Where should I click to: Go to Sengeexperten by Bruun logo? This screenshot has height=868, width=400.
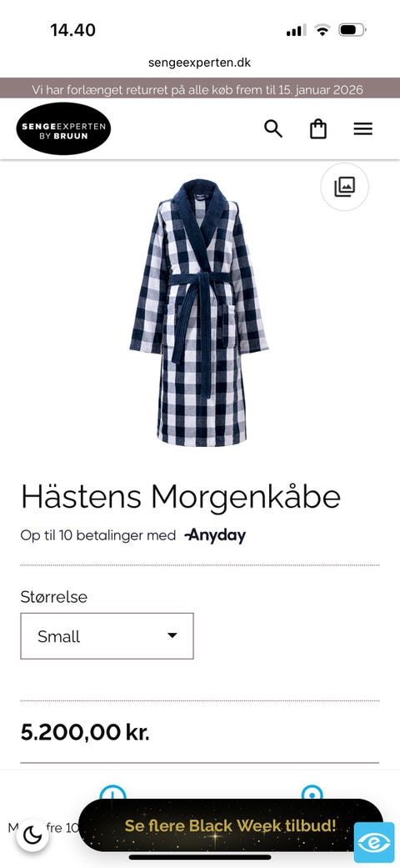tap(63, 129)
